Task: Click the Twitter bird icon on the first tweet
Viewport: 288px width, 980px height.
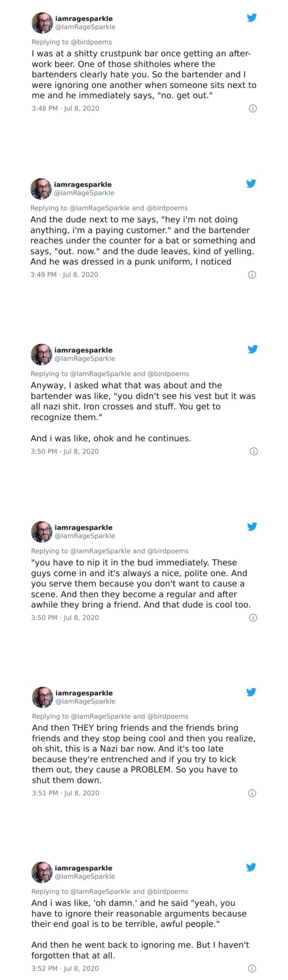Action: [x=252, y=17]
